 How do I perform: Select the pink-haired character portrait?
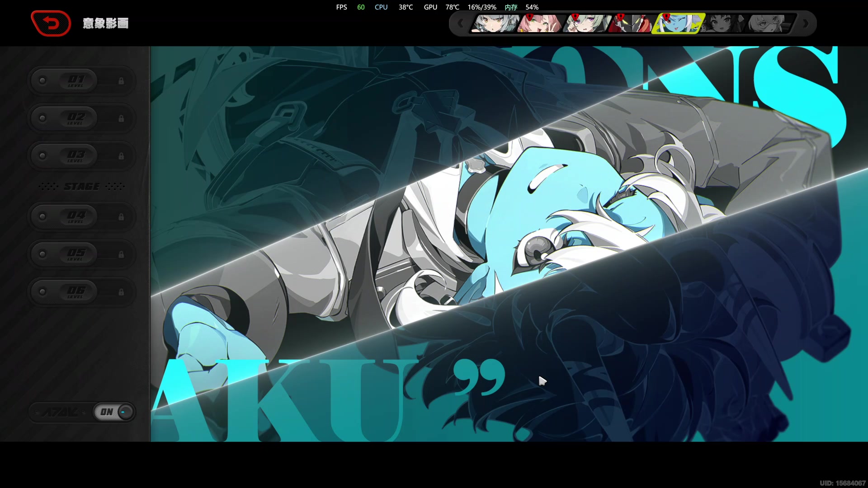click(540, 23)
